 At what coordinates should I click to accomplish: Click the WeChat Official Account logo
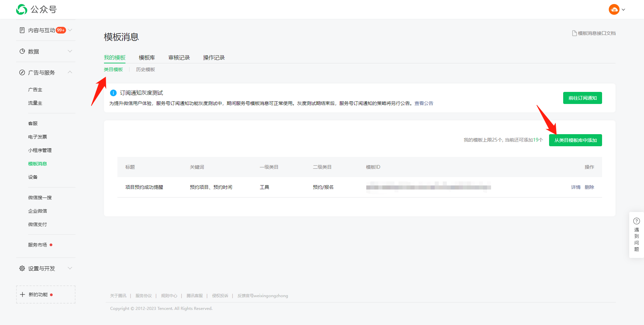(x=22, y=9)
